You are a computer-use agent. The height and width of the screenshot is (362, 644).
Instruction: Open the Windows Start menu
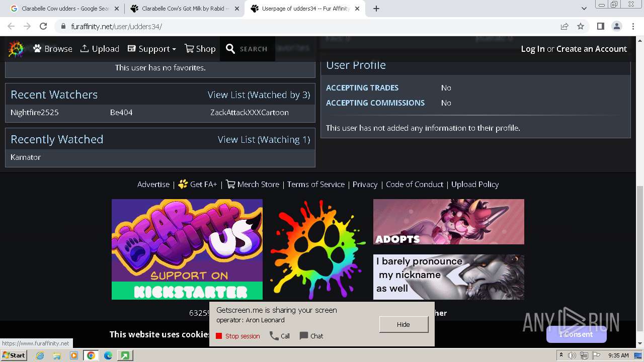coord(14,355)
